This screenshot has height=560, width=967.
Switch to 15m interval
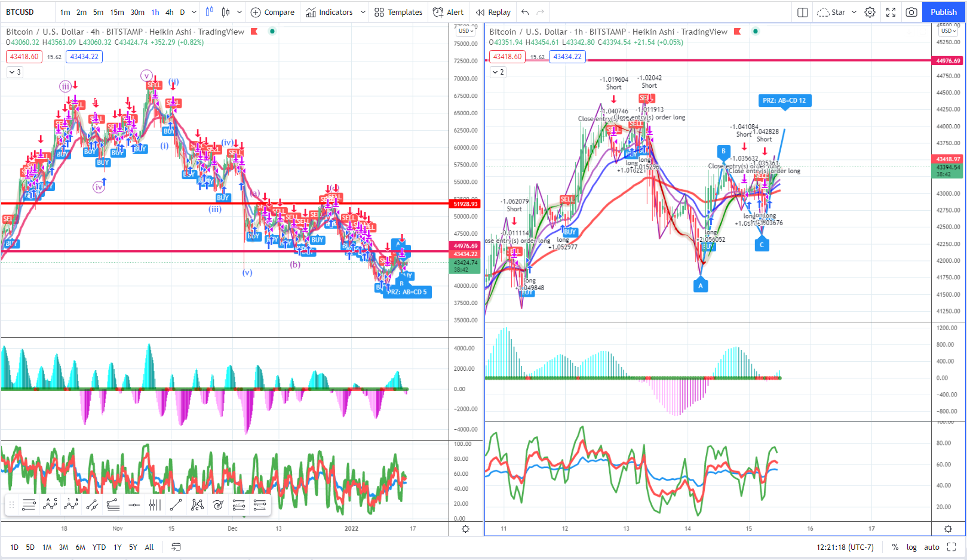(117, 12)
